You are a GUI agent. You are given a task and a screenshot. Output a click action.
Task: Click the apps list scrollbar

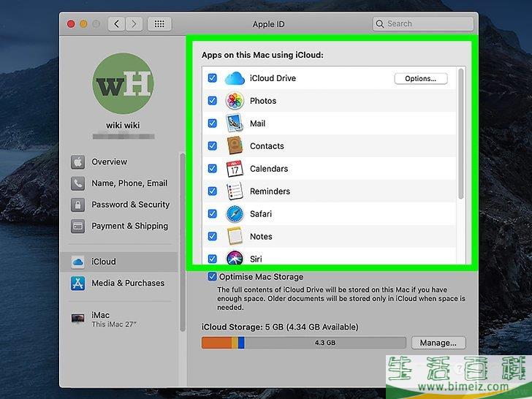click(x=460, y=134)
